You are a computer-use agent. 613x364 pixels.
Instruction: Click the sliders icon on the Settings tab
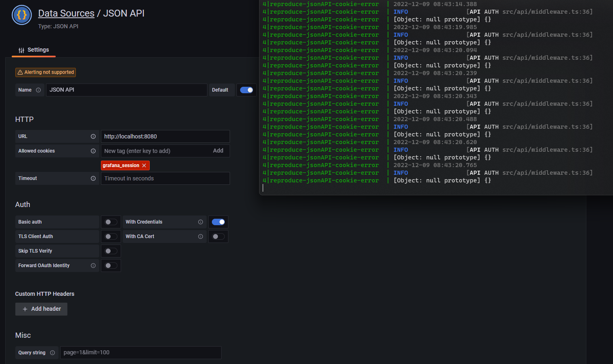coord(21,50)
